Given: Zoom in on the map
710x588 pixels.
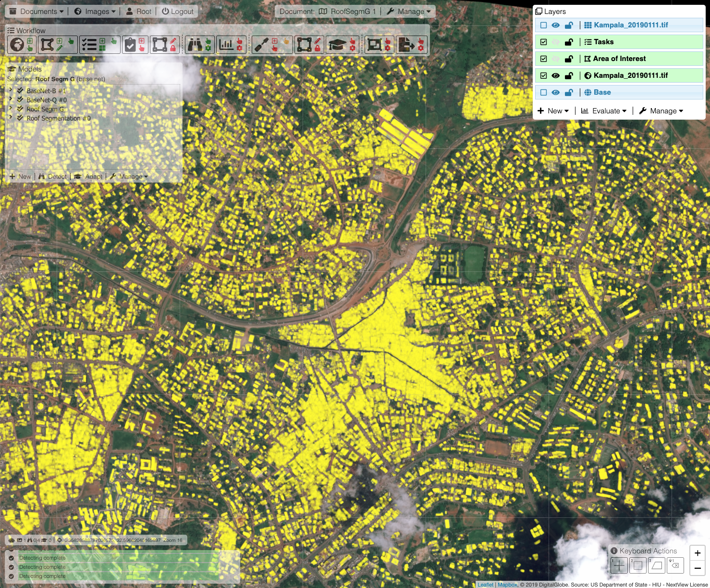Looking at the screenshot, I should [698, 553].
